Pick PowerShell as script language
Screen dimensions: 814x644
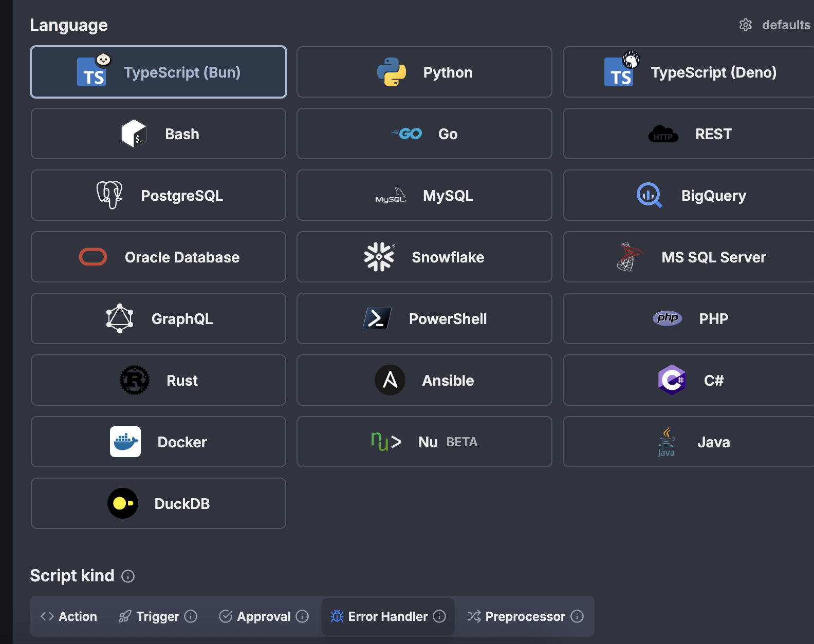coord(424,318)
